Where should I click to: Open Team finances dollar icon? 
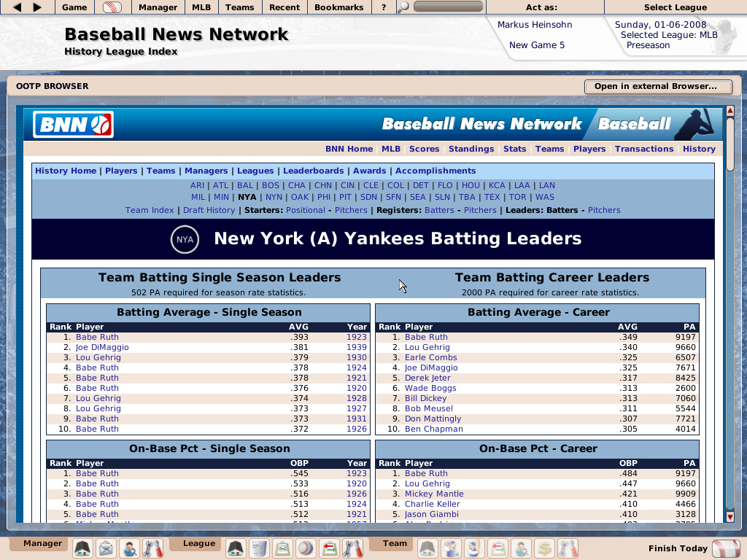pyautogui.click(x=544, y=548)
